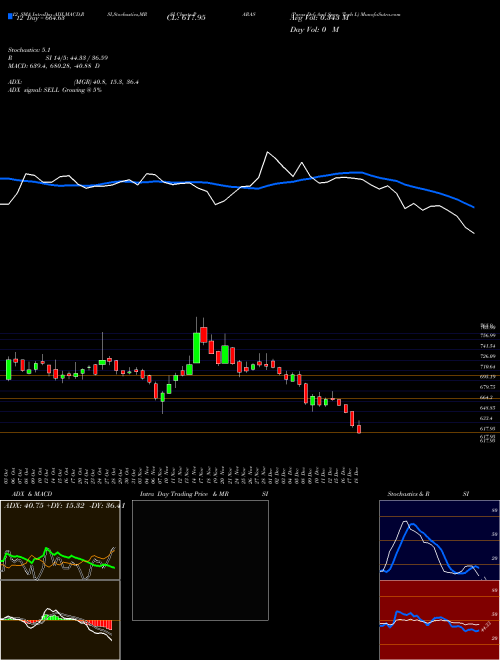The image size is (500, 660).
Task: Click the peak of the white price line
Action: (267, 152)
